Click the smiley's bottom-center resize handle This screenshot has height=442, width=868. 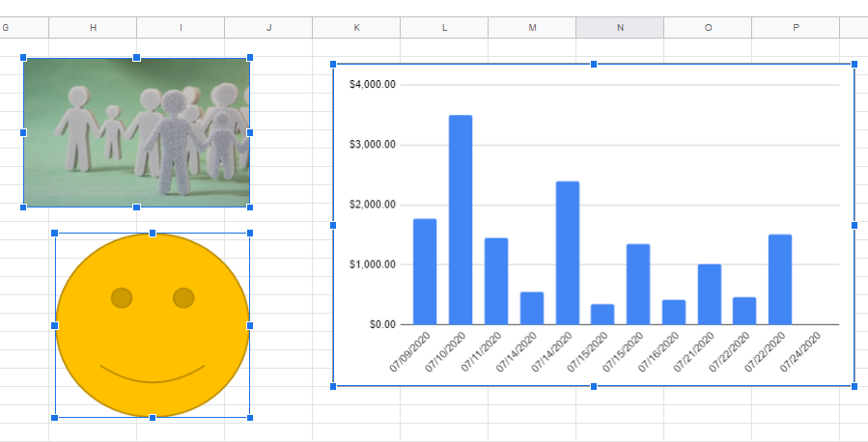[153, 418]
